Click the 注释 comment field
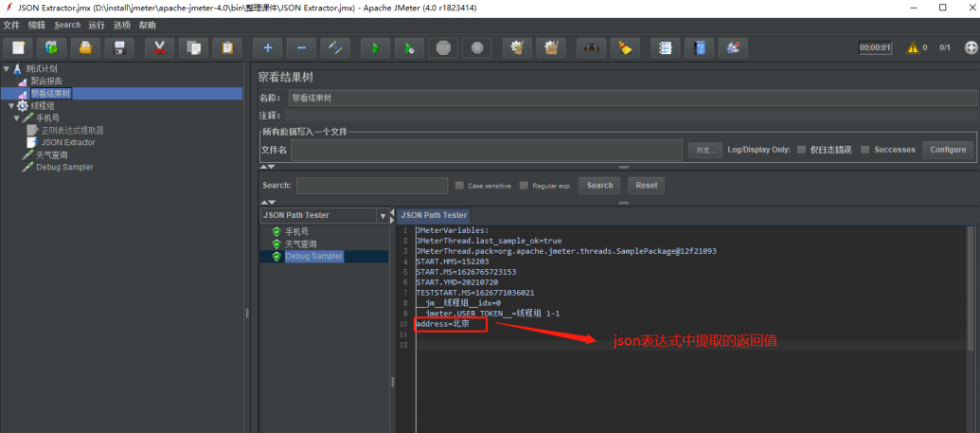This screenshot has height=433, width=980. click(x=631, y=116)
